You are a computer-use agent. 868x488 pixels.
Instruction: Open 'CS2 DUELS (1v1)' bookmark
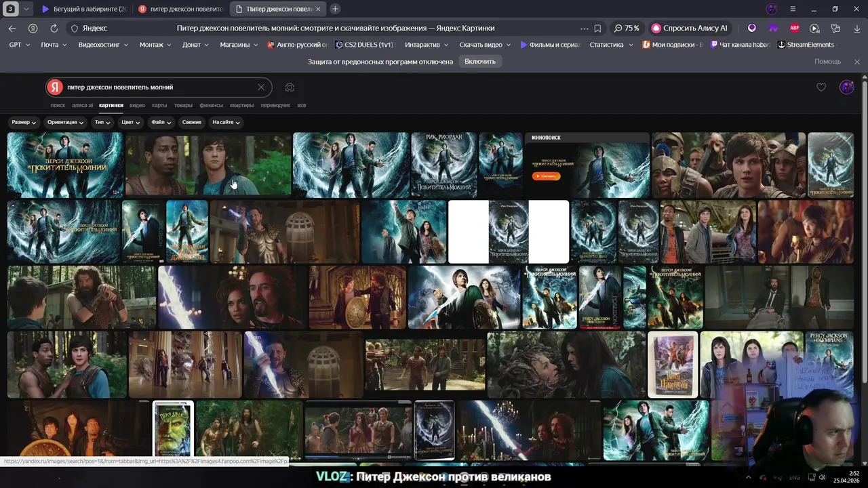365,45
